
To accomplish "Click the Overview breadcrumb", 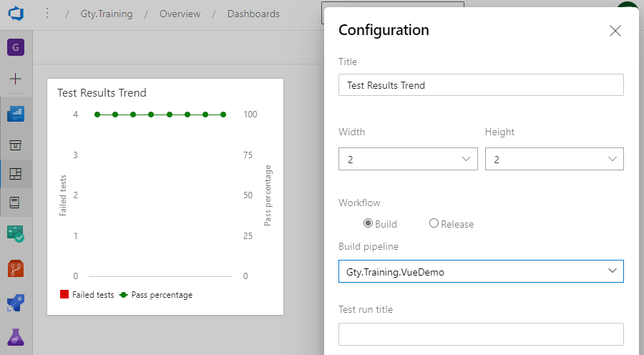I will pos(180,14).
